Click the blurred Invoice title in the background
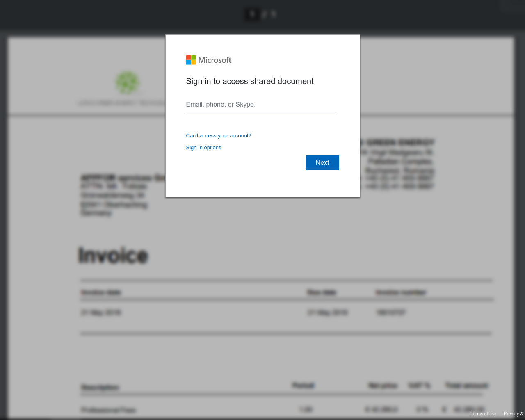This screenshot has height=420, width=525. pos(113,255)
